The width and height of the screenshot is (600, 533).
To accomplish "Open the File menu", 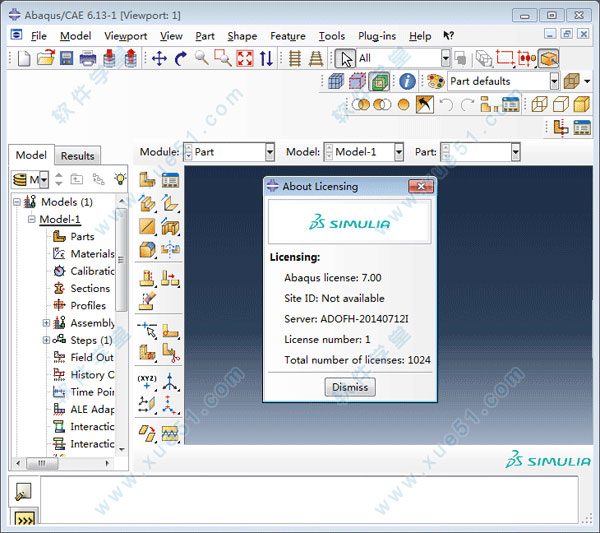I will (39, 36).
